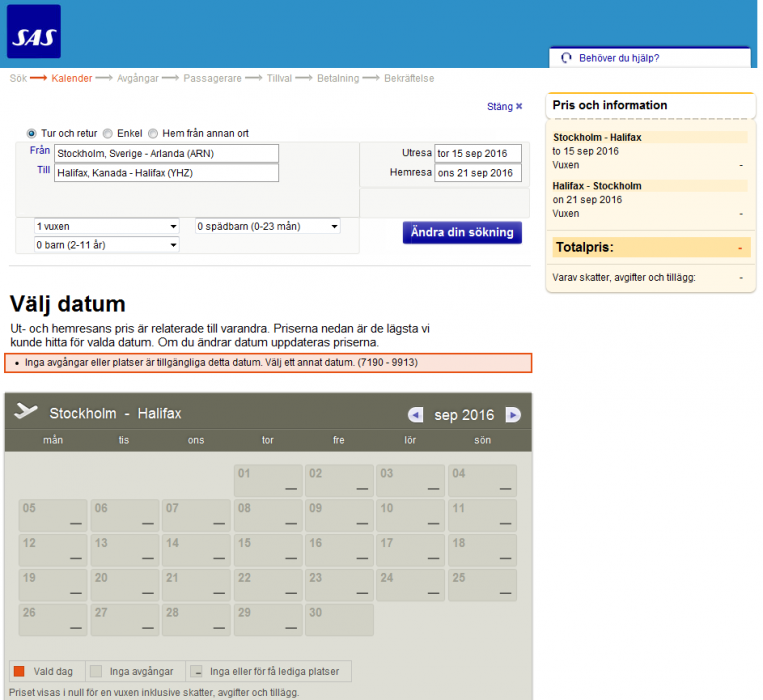
Task: Close the search panel with Stäng
Action: tap(504, 106)
